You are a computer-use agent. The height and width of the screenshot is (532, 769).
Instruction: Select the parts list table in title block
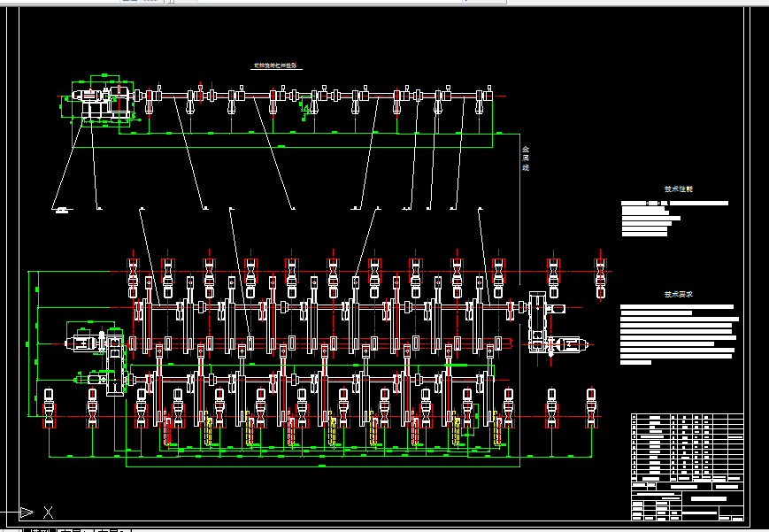click(x=687, y=448)
